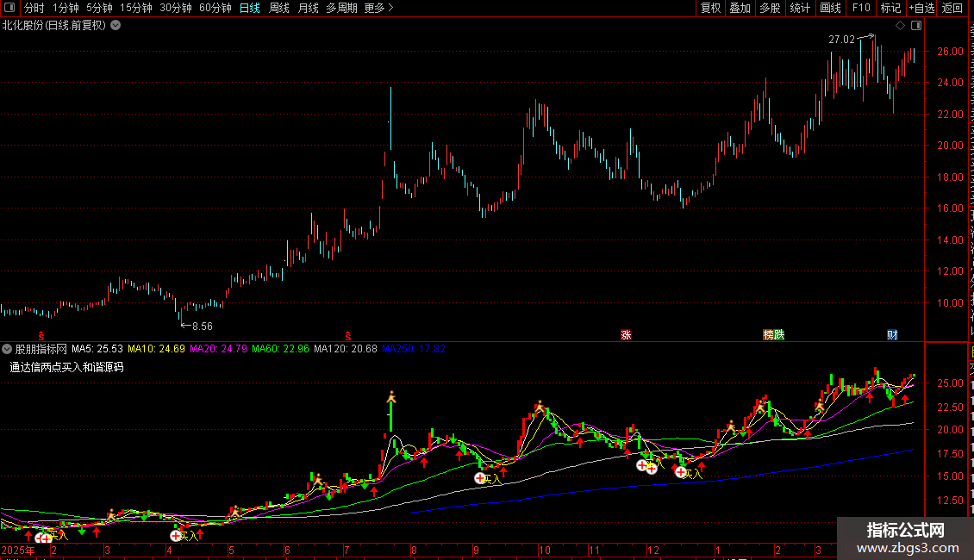Click the 标记 mark button
This screenshot has width=974, height=560.
click(890, 8)
